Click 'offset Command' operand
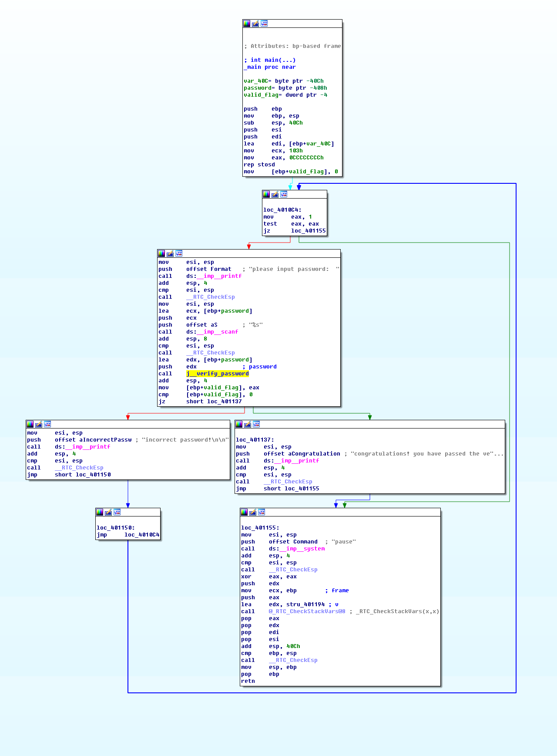557x756 pixels. (293, 542)
